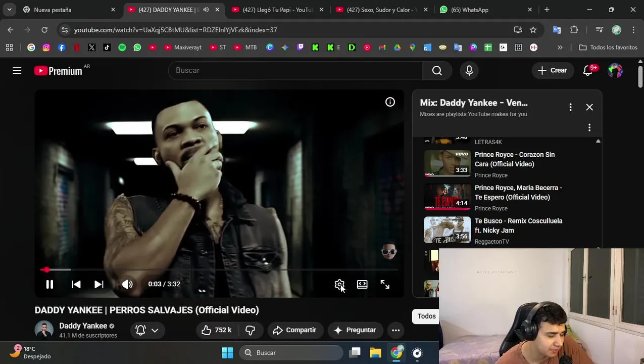Open the Twitch bookmark
The width and height of the screenshot is (644, 364).
301,48
